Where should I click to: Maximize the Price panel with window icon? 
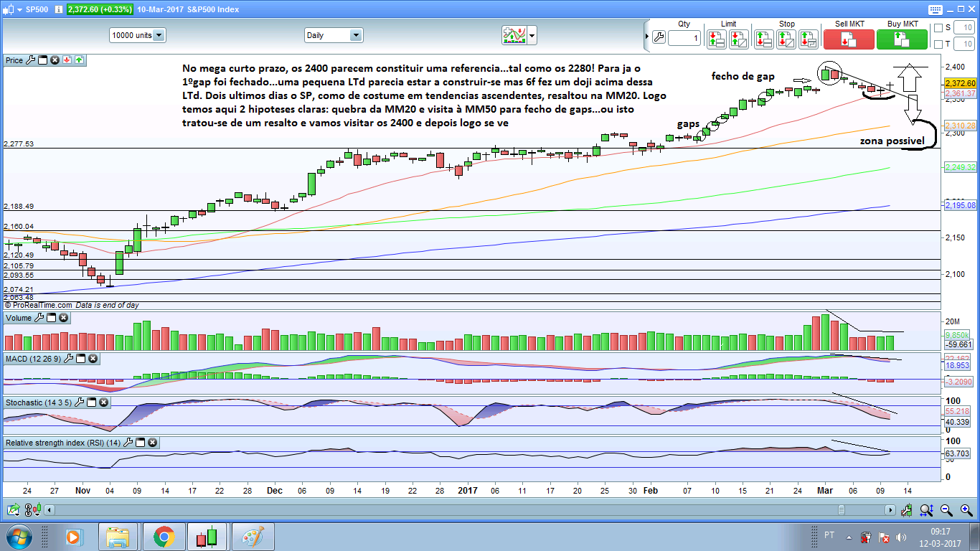(x=42, y=60)
